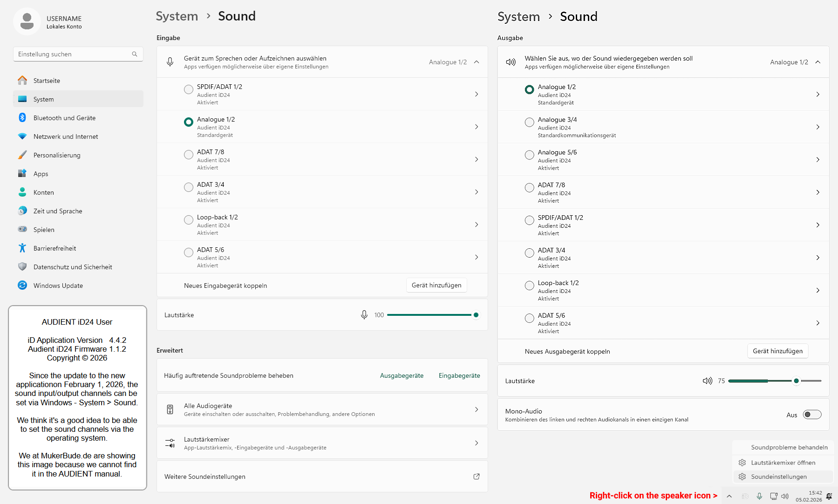Select Analogue 3/4 as output device
This screenshot has width=838, height=504.
[530, 122]
